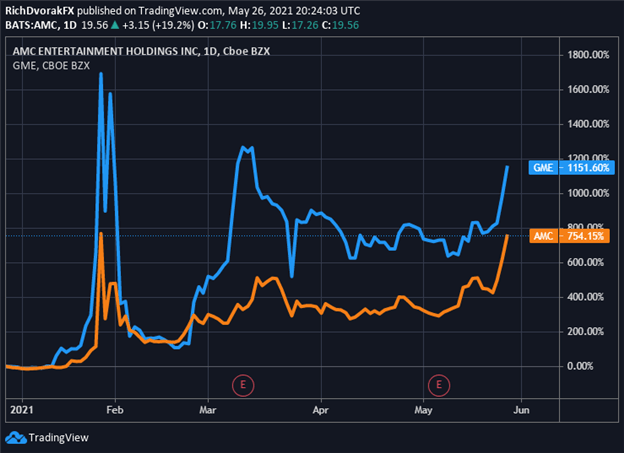Click the 2021 time axis label
624x453 pixels.
click(x=22, y=410)
